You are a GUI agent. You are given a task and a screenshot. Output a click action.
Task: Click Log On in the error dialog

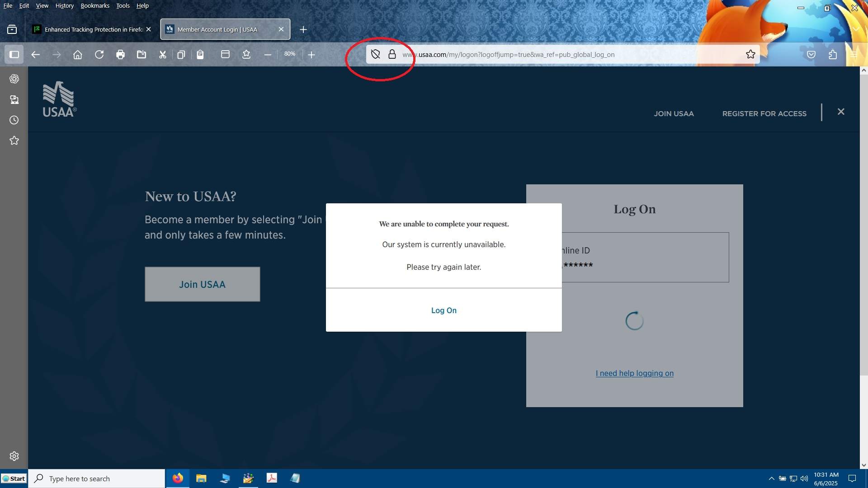tap(444, 310)
